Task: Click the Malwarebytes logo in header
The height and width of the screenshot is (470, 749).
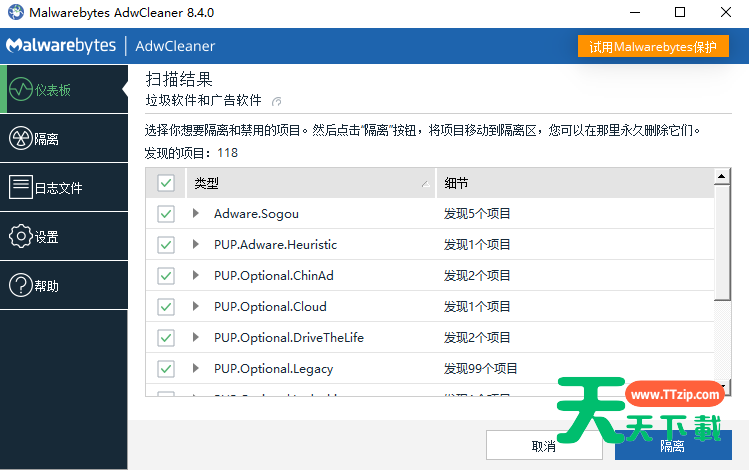Action: pyautogui.click(x=61, y=46)
